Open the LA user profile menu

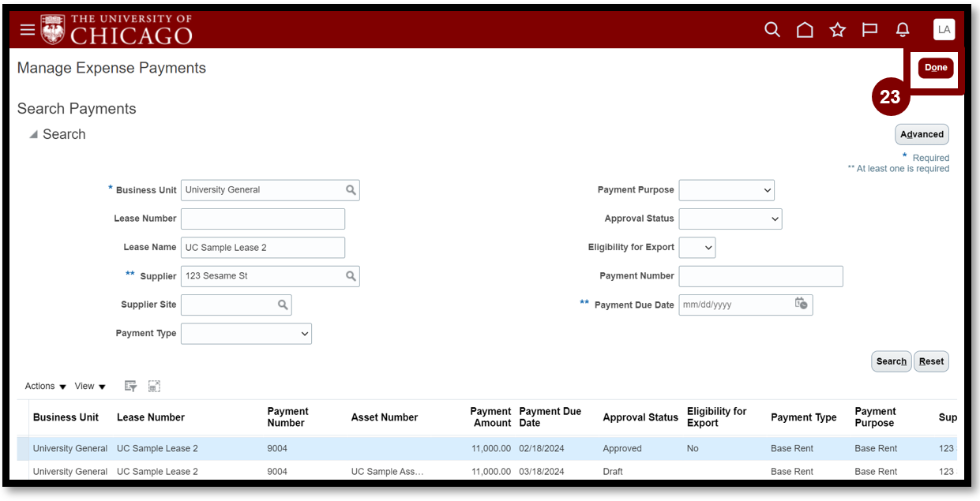944,30
